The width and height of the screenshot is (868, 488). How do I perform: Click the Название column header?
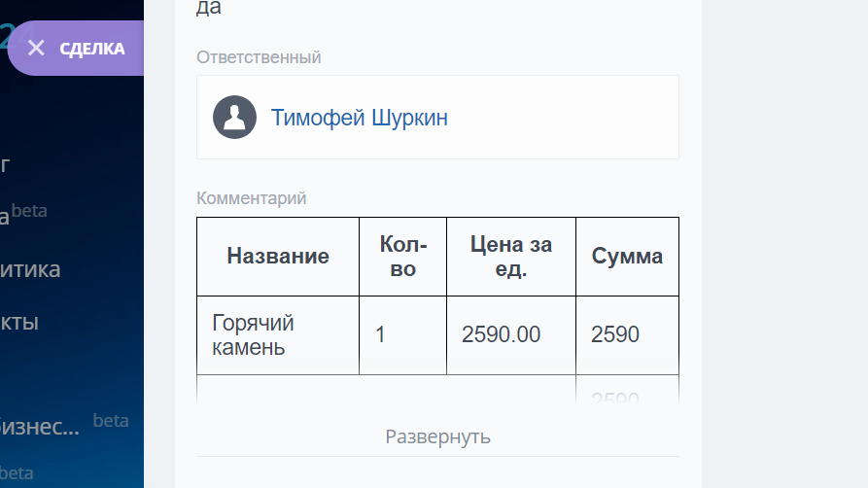pos(277,257)
